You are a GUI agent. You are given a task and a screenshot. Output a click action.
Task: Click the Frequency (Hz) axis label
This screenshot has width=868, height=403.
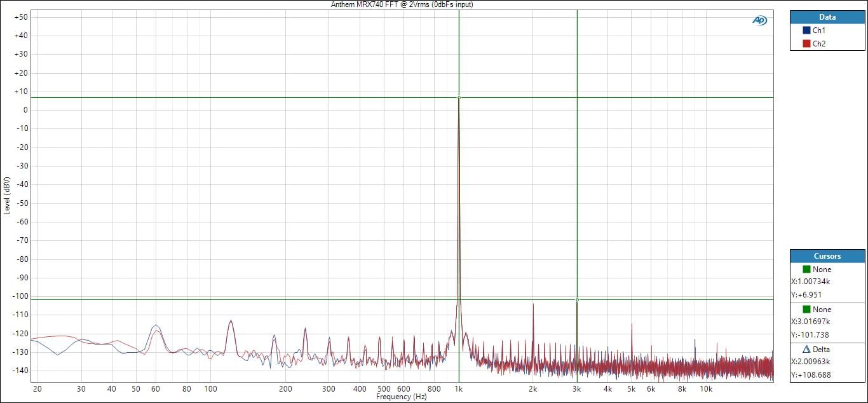coord(401,397)
